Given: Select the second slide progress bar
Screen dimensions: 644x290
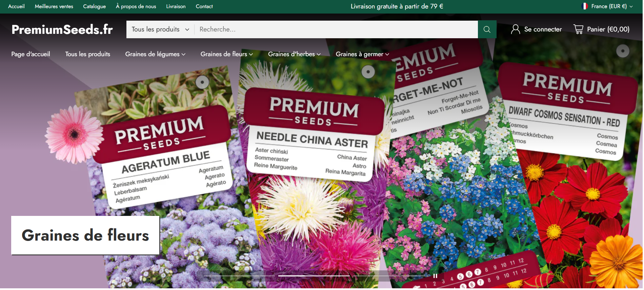Looking at the screenshot, I should coord(314,276).
